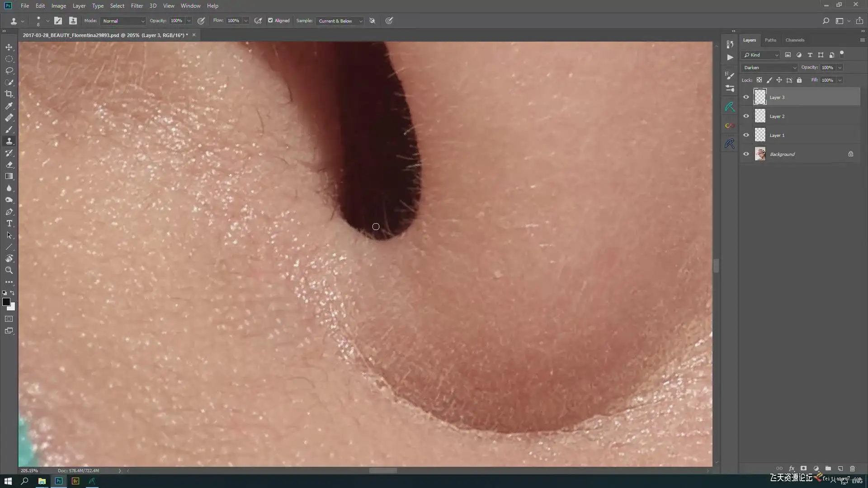Image resolution: width=868 pixels, height=488 pixels.
Task: Select the Crop tool
Action: click(x=9, y=94)
